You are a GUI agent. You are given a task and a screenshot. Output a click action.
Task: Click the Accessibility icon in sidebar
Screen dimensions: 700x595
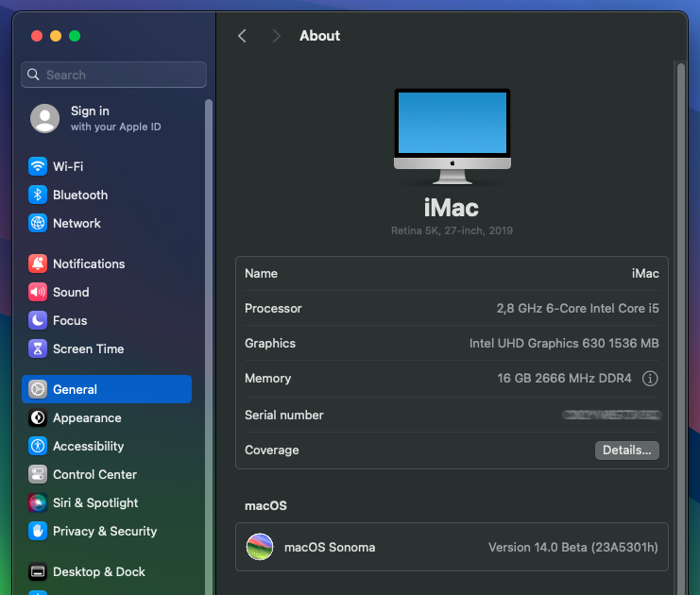38,446
